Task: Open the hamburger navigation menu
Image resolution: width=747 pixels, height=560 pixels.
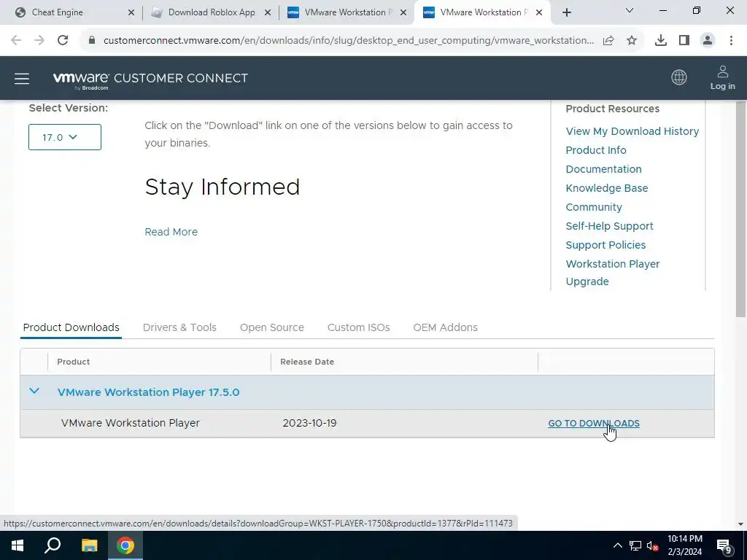Action: point(22,79)
